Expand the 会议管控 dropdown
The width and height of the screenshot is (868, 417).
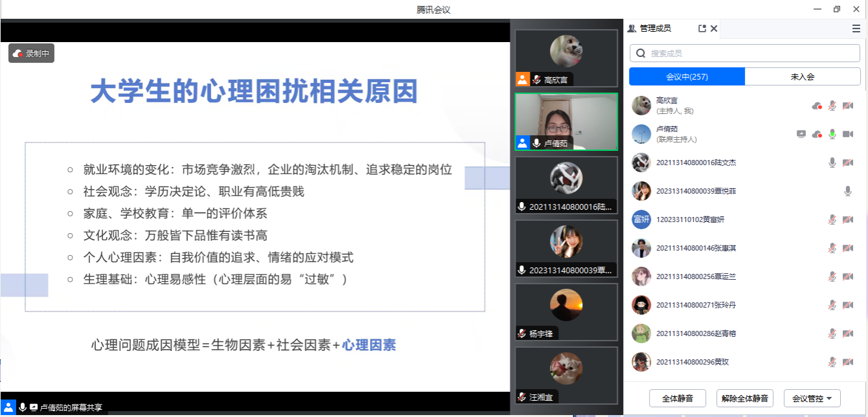coord(812,398)
